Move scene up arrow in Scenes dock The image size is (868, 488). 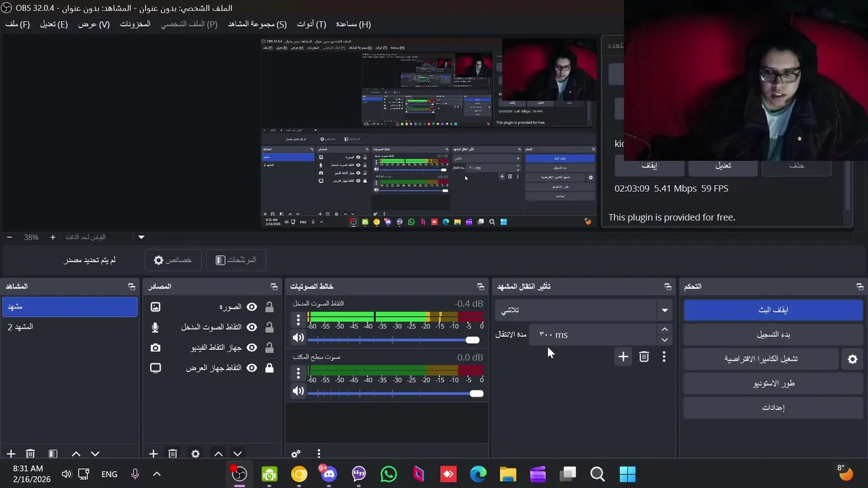pos(76,453)
